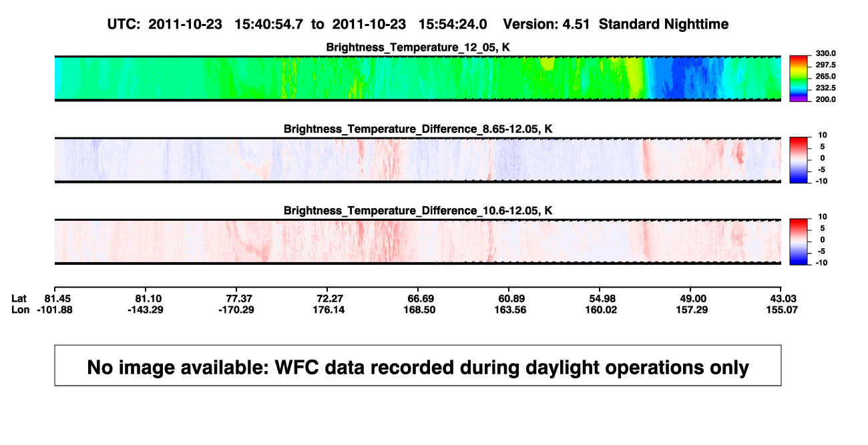Viewport: 868px width, 445px height.
Task: Click longitude value -101.88
Action: (56, 310)
